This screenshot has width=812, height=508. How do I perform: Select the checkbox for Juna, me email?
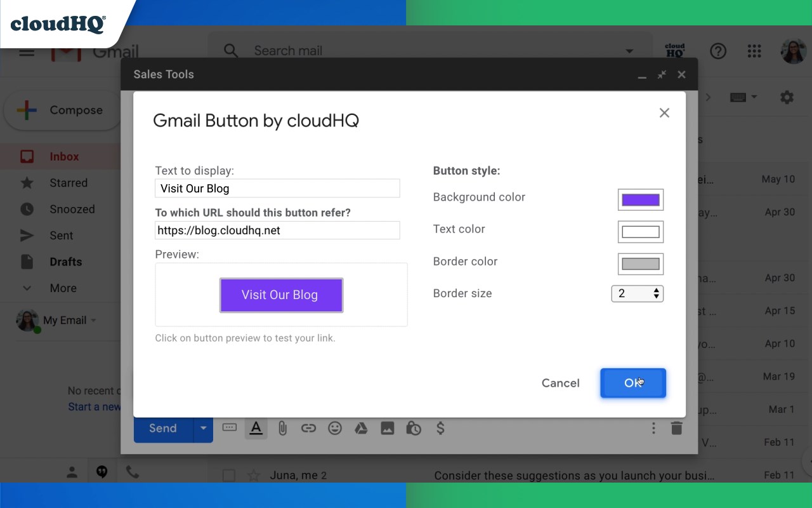click(x=229, y=475)
